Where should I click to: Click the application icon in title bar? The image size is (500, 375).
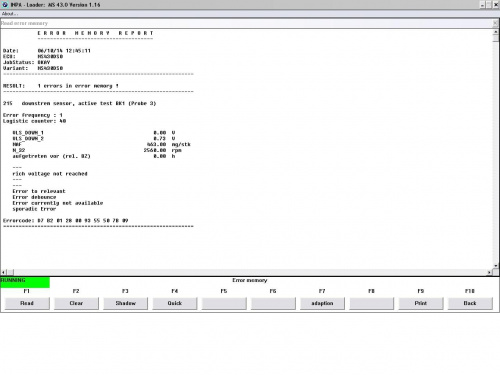(5, 4)
